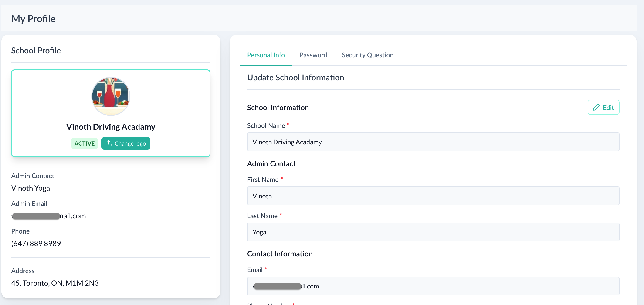This screenshot has width=644, height=305.
Task: Select the Personal Info tab
Action: tap(266, 55)
